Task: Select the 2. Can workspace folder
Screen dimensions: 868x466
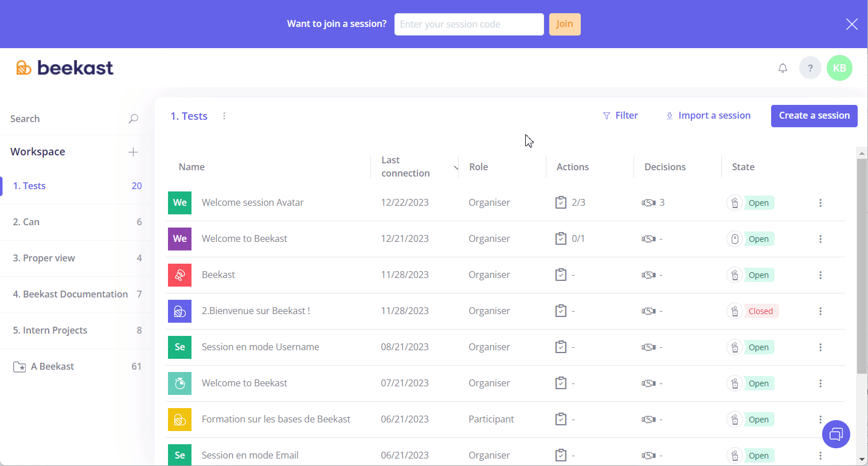Action: tap(77, 222)
